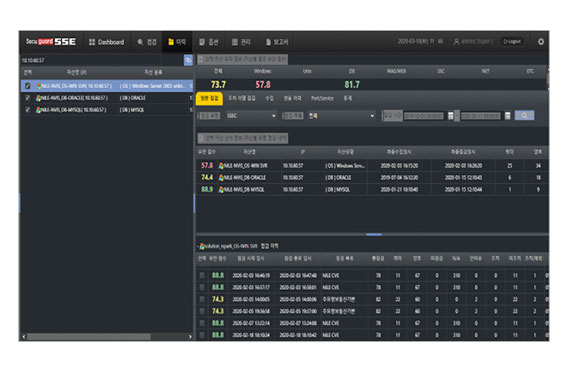The image size is (568, 365).
Task: Uncheck the OS-WIN SVR asset checkbox
Action: [x=28, y=86]
